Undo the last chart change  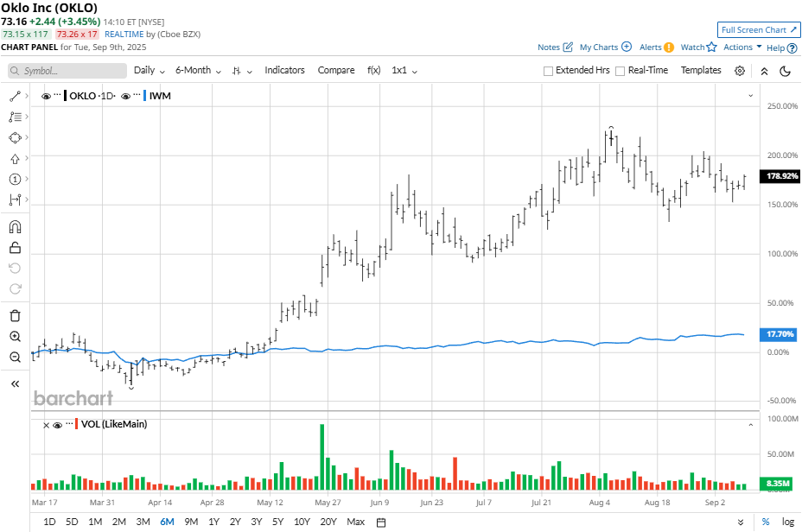[15, 269]
